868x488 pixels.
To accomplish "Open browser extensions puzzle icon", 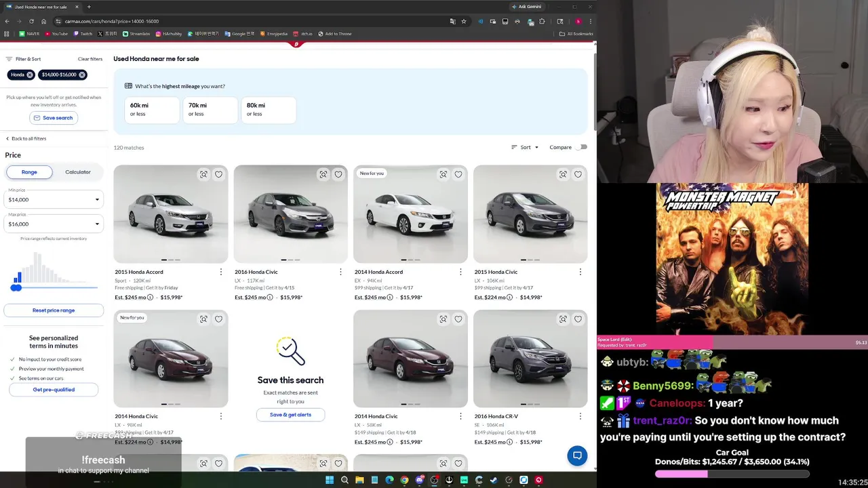I will pyautogui.click(x=542, y=21).
